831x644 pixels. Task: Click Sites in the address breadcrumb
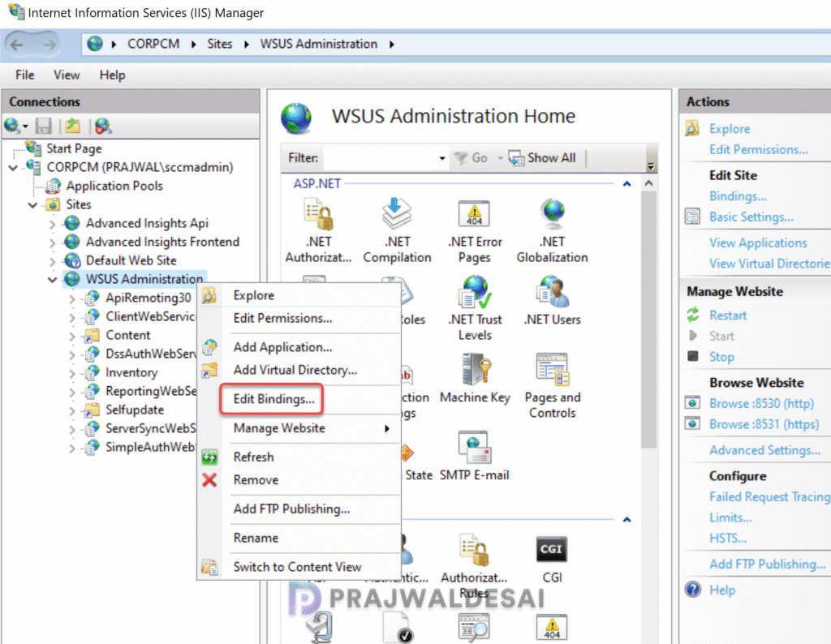[x=219, y=44]
